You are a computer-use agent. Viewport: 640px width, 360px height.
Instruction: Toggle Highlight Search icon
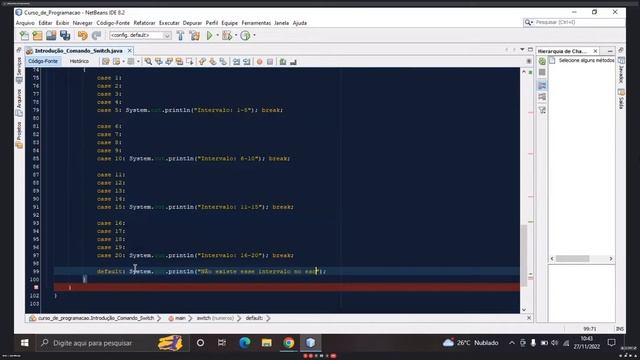(179, 62)
